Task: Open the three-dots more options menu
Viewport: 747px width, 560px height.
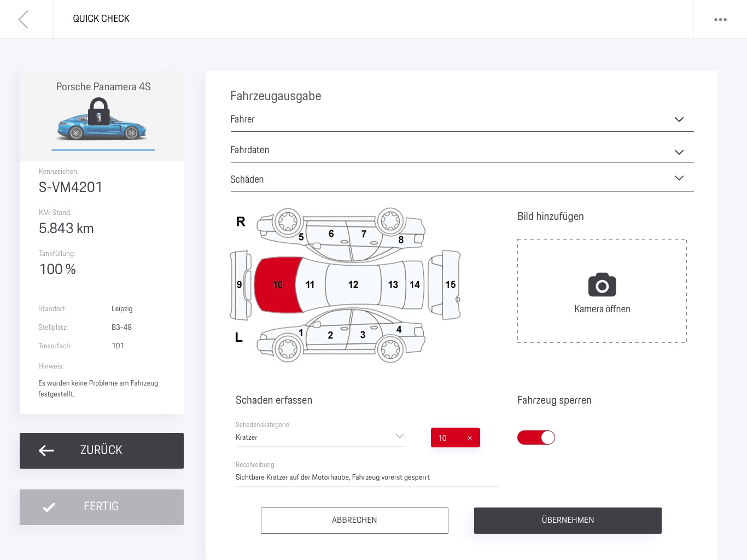Action: [x=720, y=20]
